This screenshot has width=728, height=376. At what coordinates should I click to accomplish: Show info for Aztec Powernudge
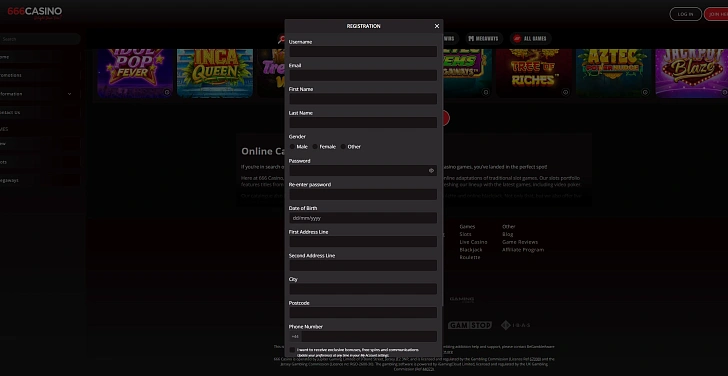coord(645,92)
